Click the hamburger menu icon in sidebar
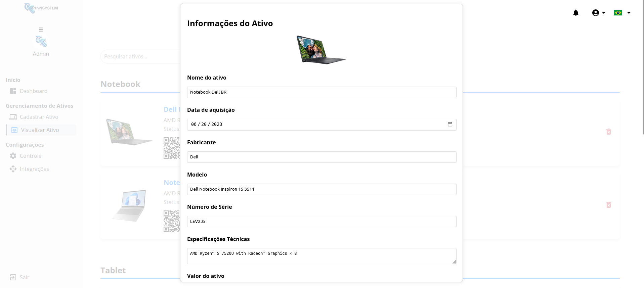644x288 pixels. pyautogui.click(x=41, y=30)
